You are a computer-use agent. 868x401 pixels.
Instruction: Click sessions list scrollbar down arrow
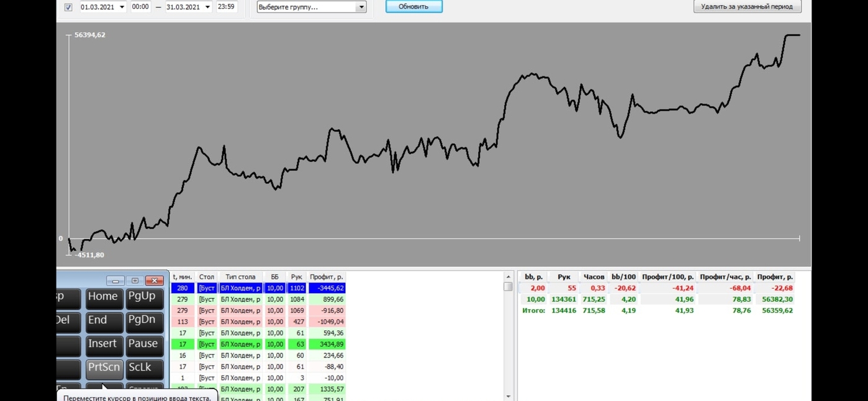(x=508, y=396)
